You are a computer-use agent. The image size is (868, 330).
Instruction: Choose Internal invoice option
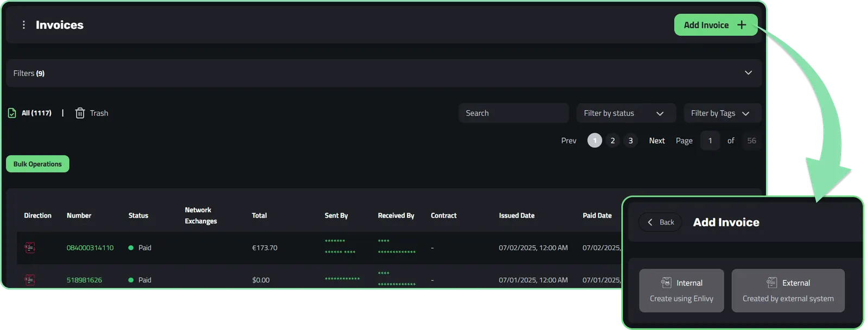coord(681,290)
